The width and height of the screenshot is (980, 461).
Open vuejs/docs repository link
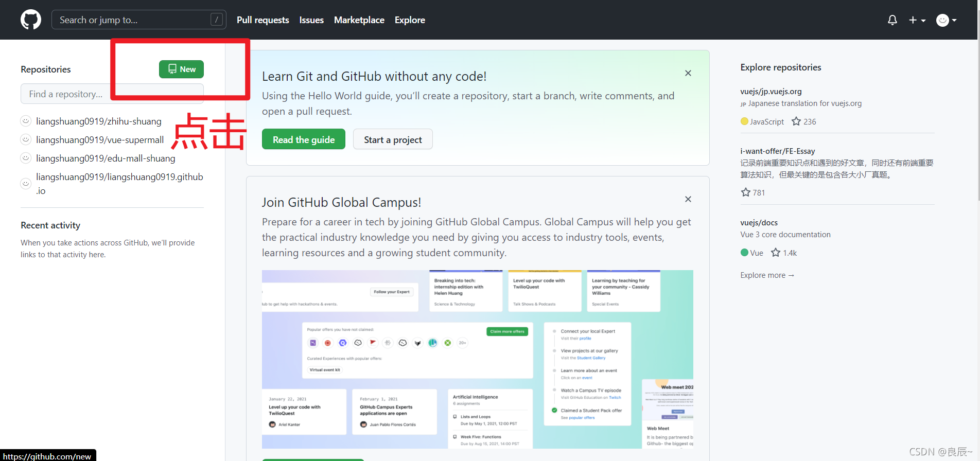(759, 223)
